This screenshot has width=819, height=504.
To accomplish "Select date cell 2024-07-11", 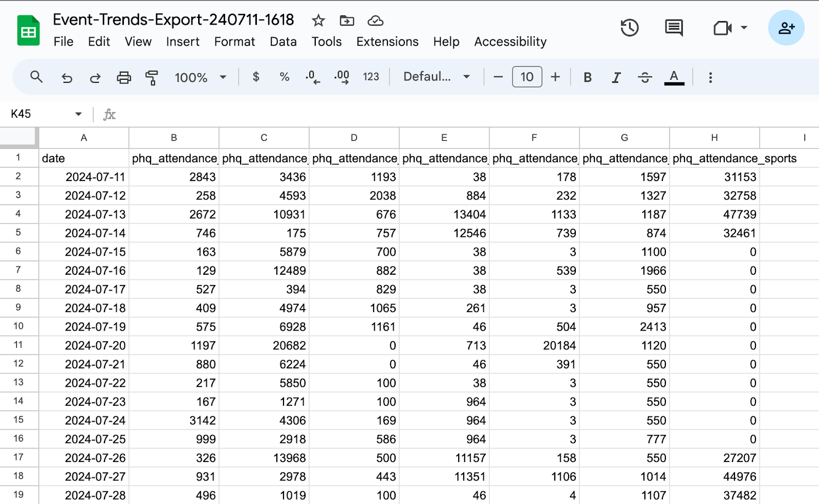I will click(84, 177).
